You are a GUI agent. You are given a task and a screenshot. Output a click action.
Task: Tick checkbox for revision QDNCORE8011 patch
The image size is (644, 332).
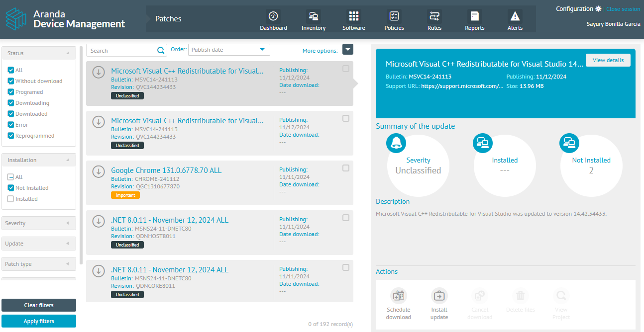pos(346,267)
